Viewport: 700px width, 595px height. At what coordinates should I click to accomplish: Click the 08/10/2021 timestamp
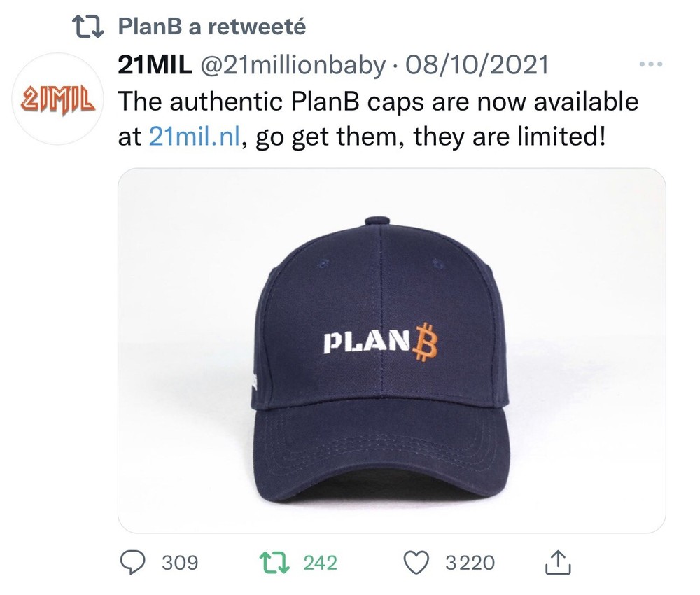click(476, 65)
